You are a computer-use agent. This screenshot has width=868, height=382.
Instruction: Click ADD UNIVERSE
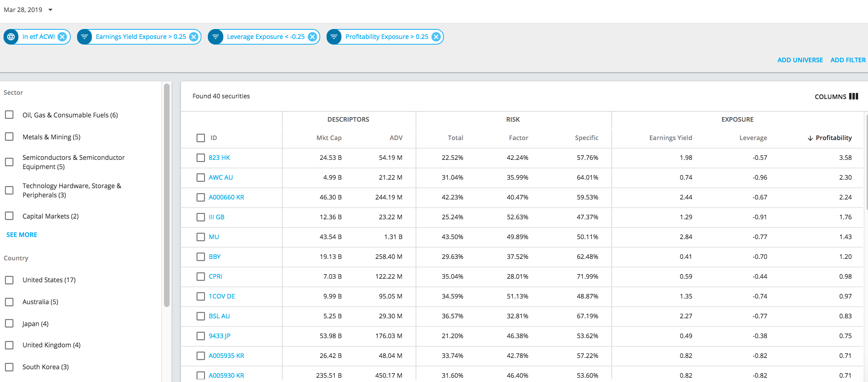[x=800, y=60]
